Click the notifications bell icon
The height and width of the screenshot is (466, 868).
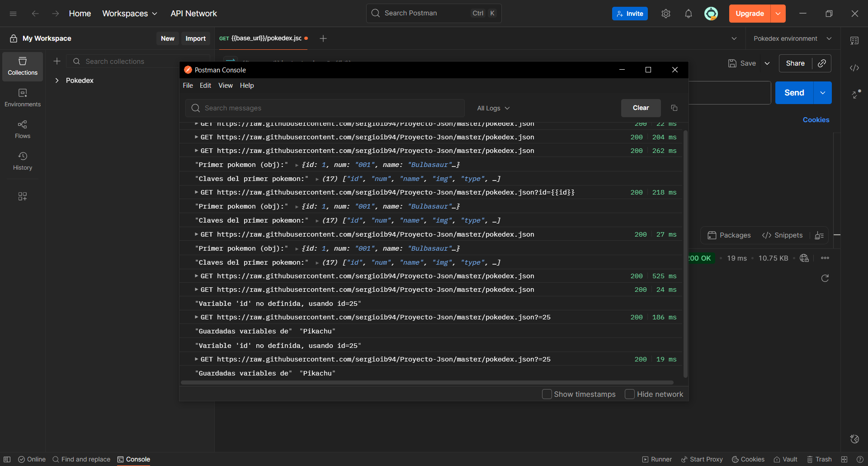(688, 14)
